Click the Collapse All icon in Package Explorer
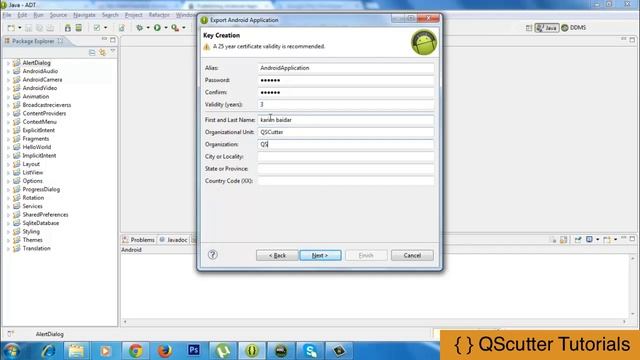This screenshot has height=360, width=640. pyautogui.click(x=92, y=53)
